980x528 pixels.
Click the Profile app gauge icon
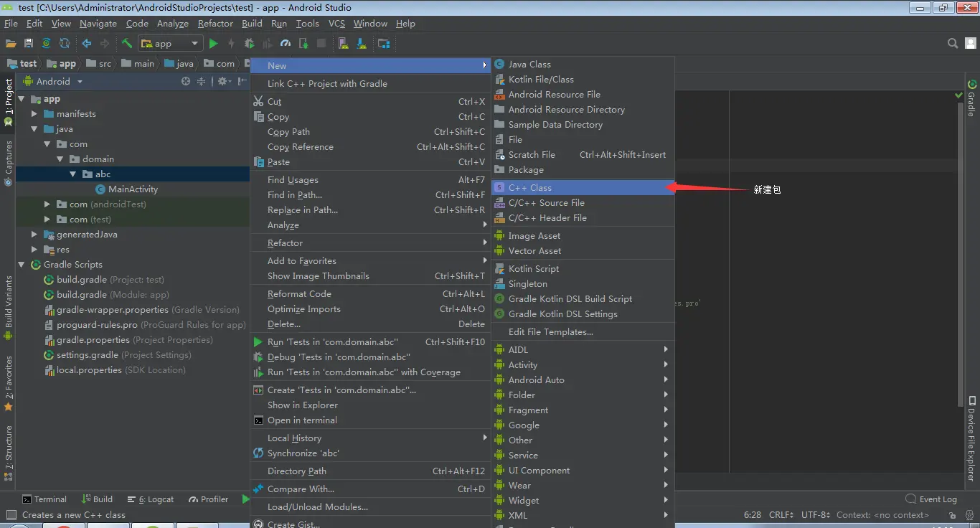[285, 44]
